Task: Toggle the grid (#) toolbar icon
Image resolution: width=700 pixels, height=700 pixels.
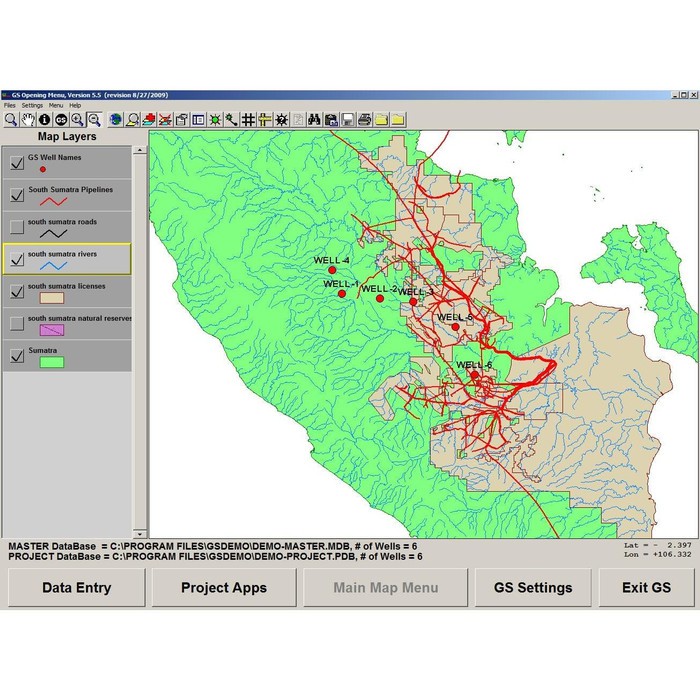Action: tap(248, 120)
